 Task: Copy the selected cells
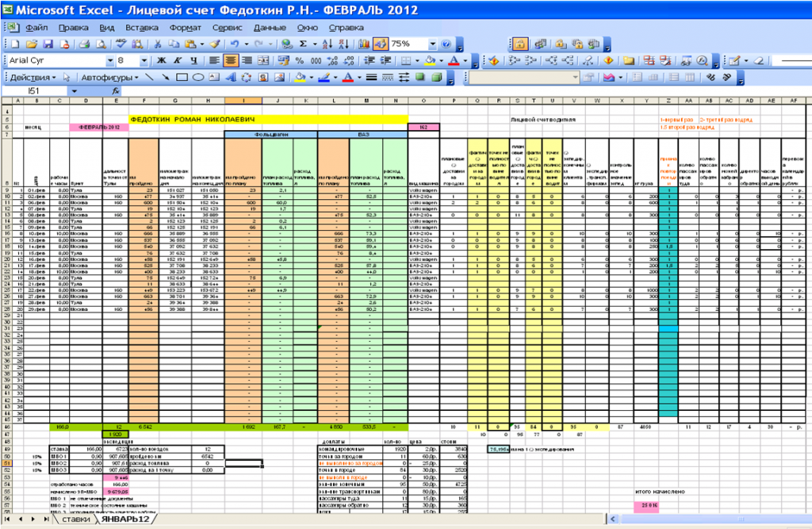tap(174, 44)
